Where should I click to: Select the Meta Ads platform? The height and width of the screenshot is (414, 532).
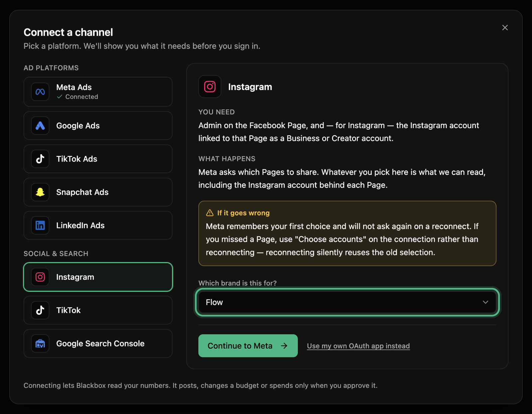tap(98, 92)
